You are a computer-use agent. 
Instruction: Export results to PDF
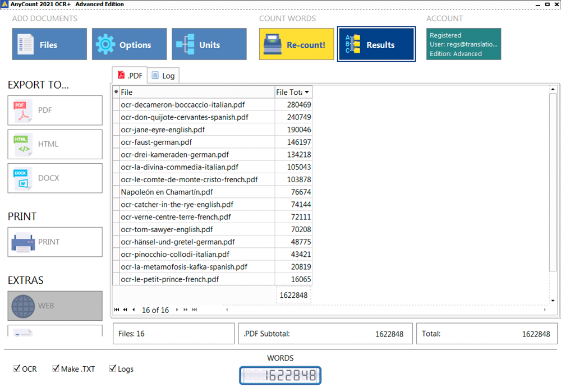click(55, 110)
